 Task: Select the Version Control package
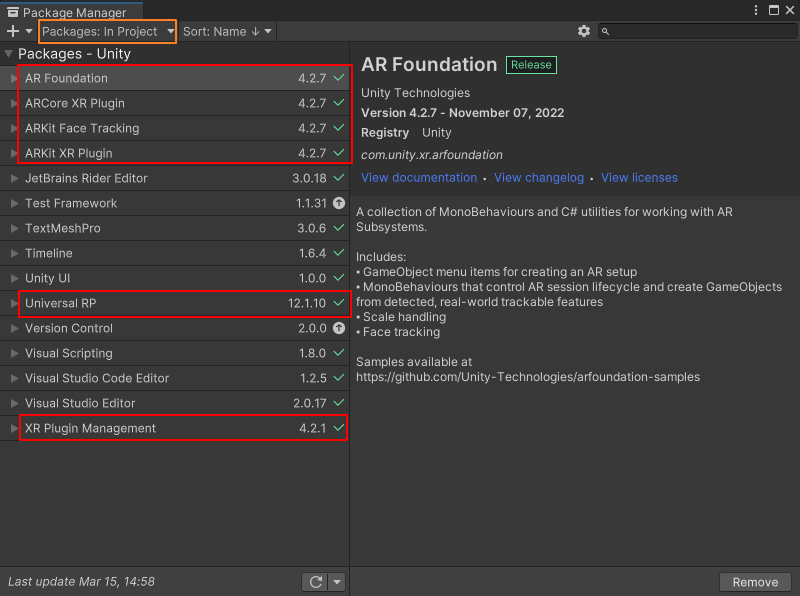coord(174,328)
